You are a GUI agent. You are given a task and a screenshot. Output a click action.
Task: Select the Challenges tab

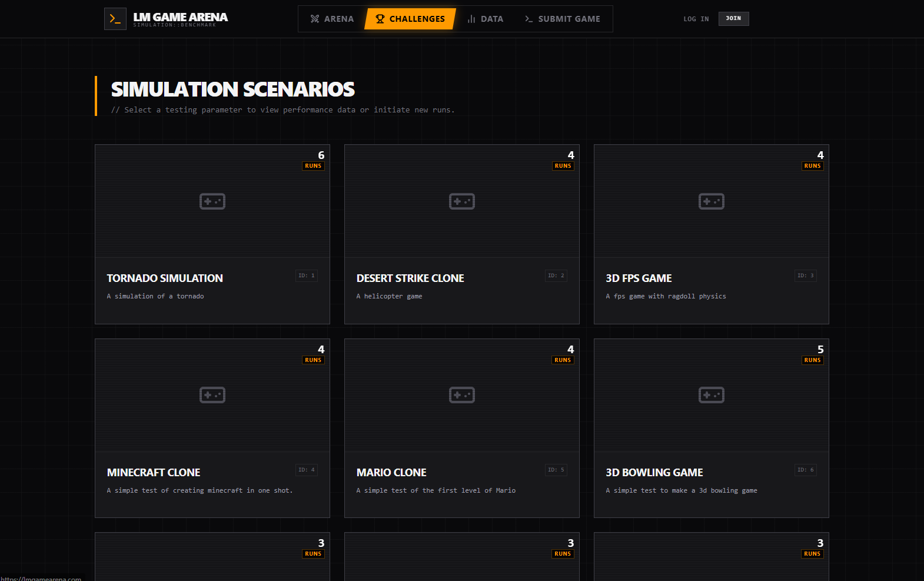point(410,19)
